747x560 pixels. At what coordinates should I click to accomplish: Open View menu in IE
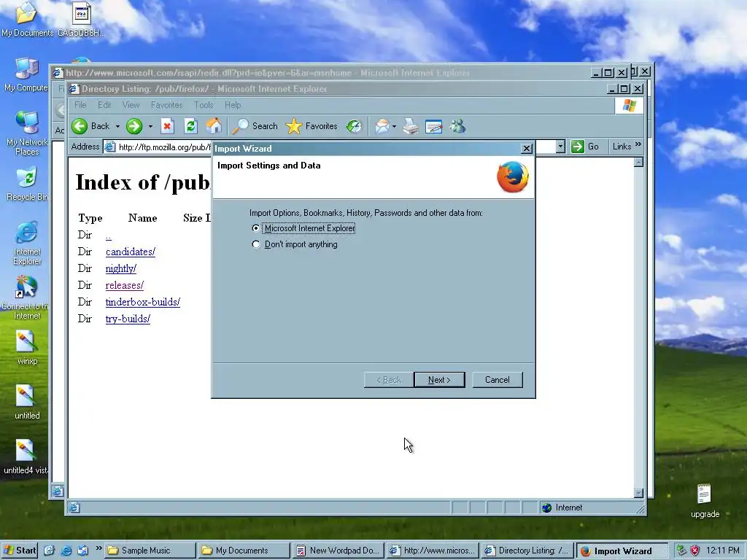(x=131, y=105)
